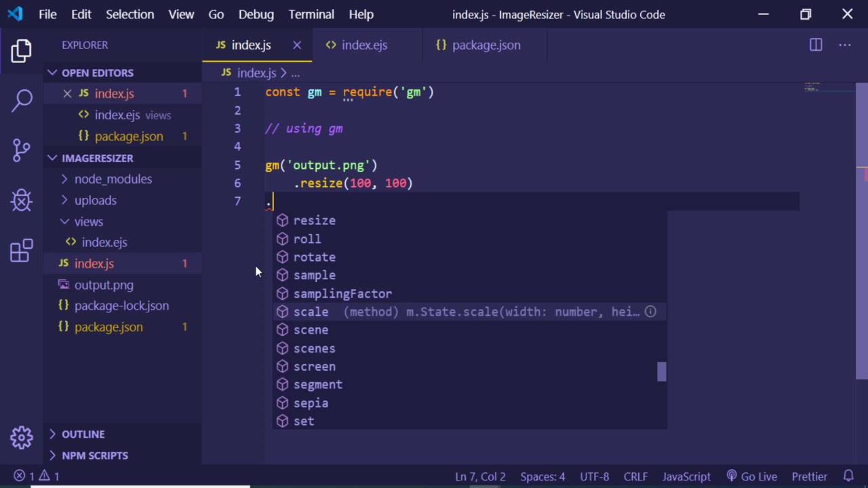This screenshot has height=488, width=868.
Task: Select the sepia autocomplete suggestion
Action: [x=311, y=403]
